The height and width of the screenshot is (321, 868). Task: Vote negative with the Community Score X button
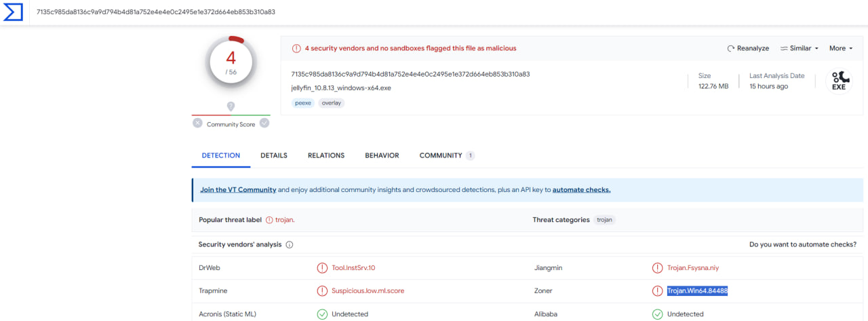pyautogui.click(x=197, y=123)
